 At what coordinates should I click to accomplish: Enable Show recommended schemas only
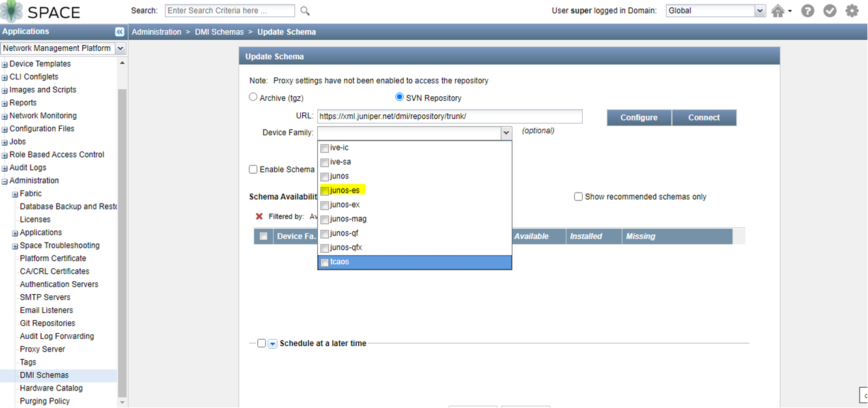click(x=578, y=197)
